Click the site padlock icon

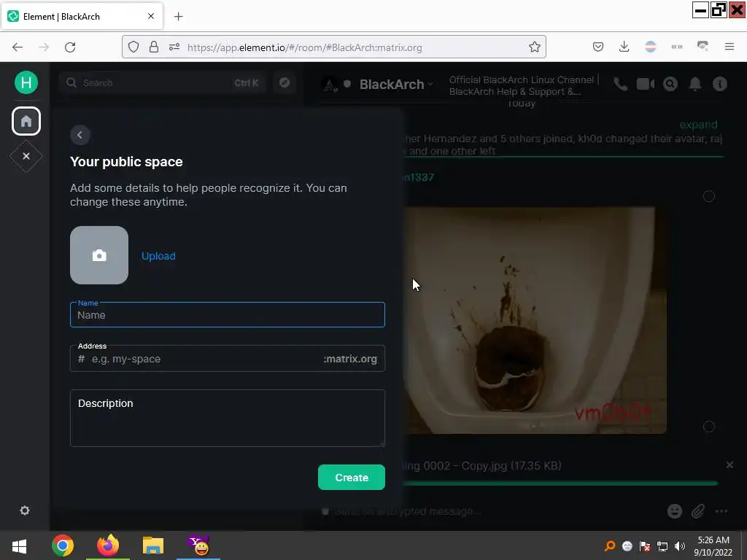point(154,47)
